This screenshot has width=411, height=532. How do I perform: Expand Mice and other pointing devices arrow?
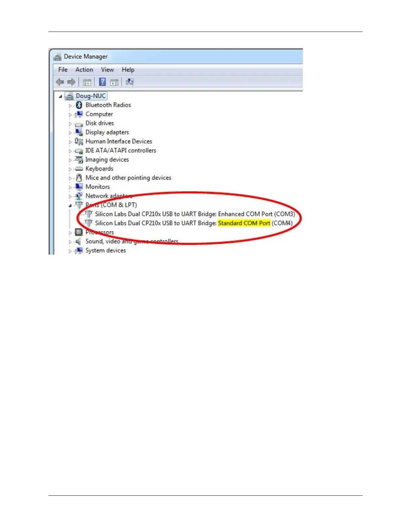(x=70, y=178)
